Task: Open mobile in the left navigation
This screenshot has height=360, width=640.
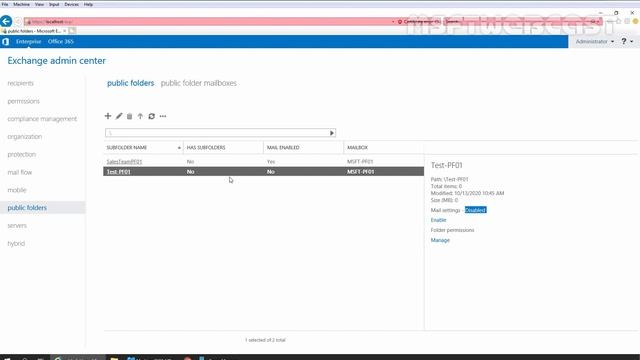Action: pos(17,190)
